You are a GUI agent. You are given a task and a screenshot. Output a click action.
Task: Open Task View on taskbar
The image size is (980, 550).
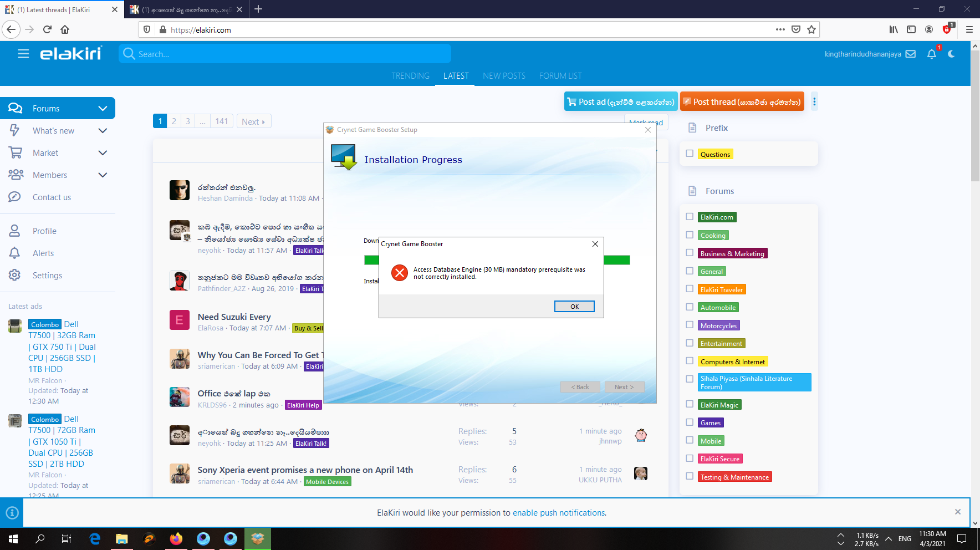67,538
